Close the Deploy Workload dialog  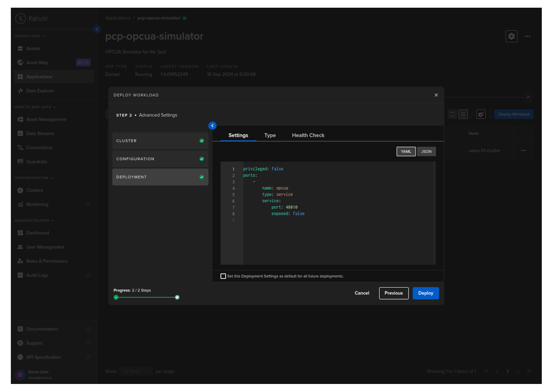click(436, 95)
